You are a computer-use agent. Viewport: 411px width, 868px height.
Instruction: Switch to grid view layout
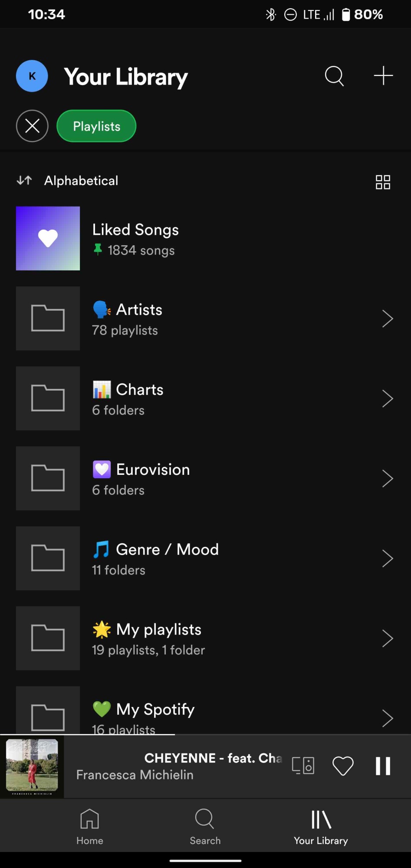(x=382, y=182)
